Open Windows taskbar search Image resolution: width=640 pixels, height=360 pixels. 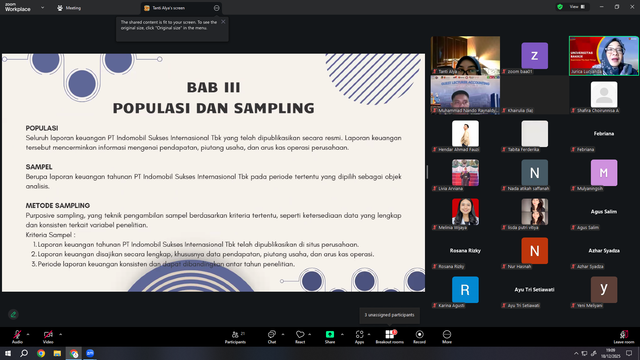pyautogui.click(x=24, y=353)
